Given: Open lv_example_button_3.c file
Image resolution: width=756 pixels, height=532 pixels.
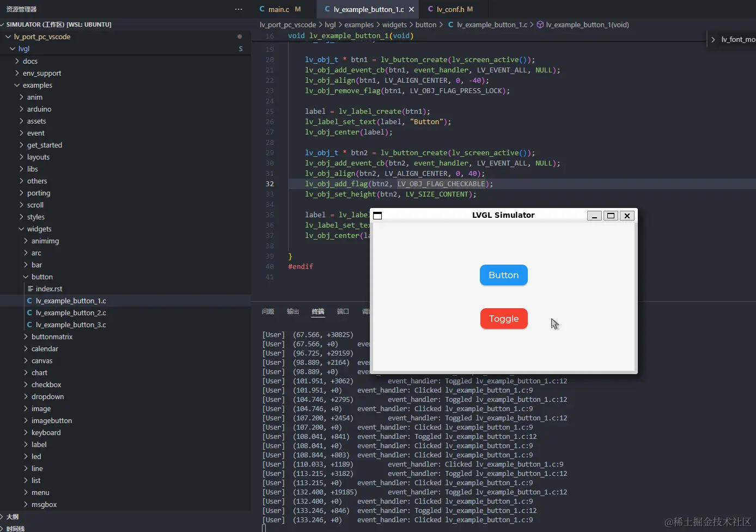Looking at the screenshot, I should coord(125,325).
